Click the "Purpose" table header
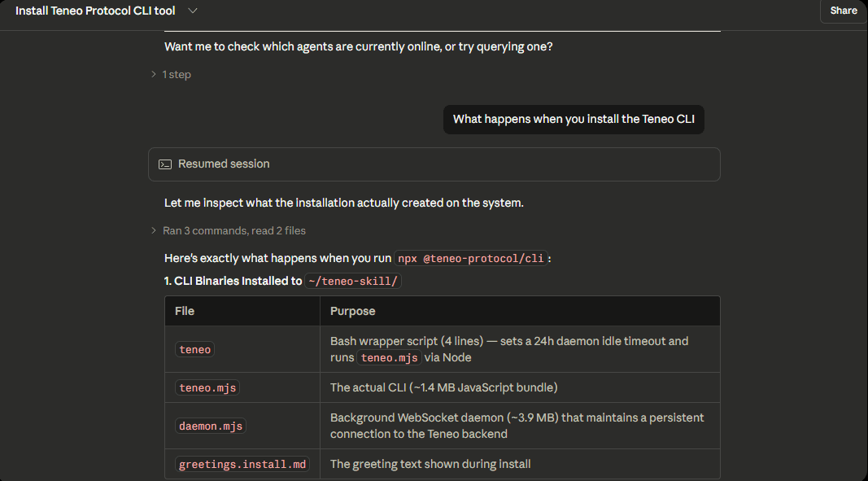The width and height of the screenshot is (868, 481). [352, 311]
